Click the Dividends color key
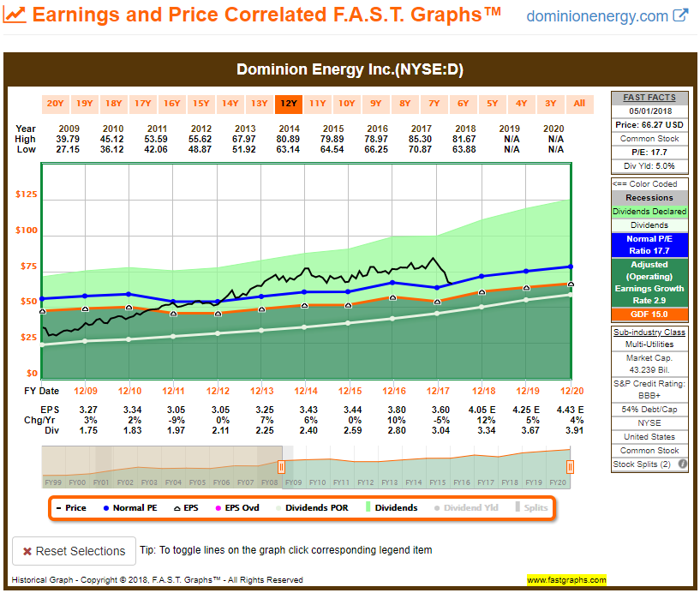Image resolution: width=700 pixels, height=593 pixels. point(649,225)
